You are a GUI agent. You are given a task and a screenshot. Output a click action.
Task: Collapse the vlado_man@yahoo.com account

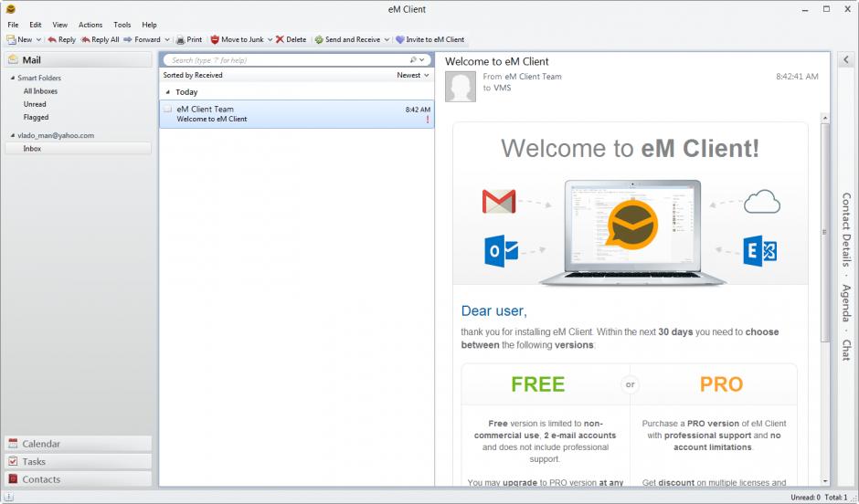click(x=13, y=135)
